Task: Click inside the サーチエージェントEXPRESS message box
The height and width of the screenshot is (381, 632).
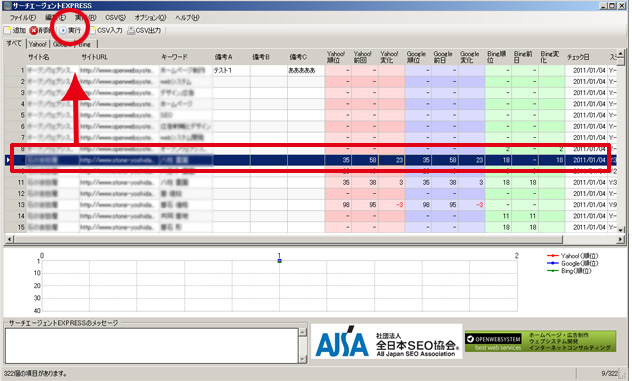Action: pos(152,346)
